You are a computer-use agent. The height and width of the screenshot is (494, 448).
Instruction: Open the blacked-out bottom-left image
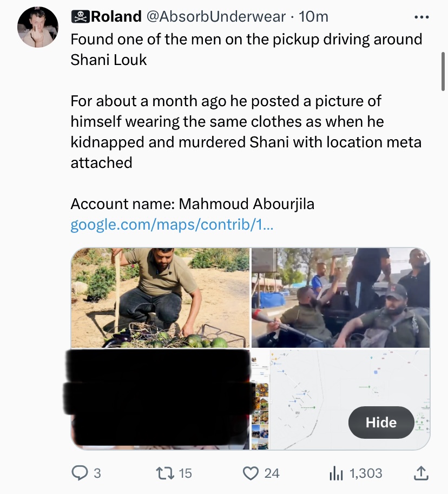(x=160, y=399)
